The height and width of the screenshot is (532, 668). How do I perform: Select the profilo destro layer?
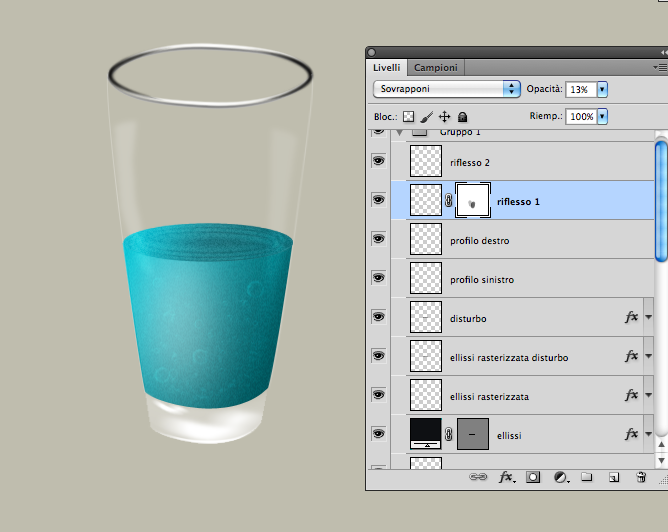pos(523,239)
